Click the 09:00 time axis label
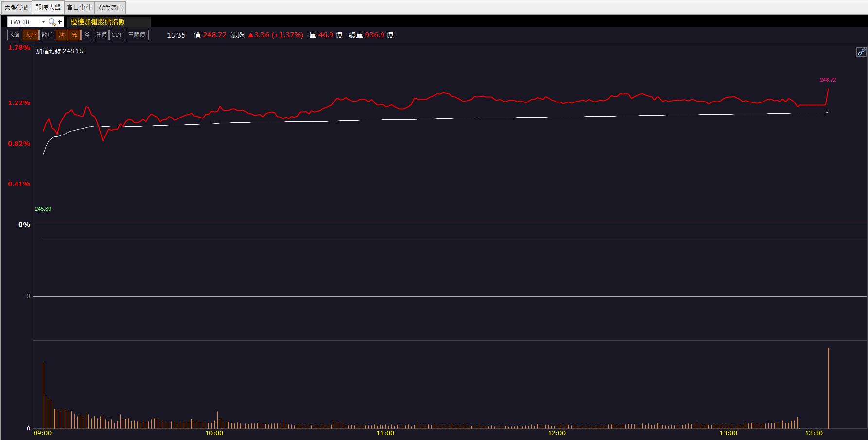 click(43, 433)
